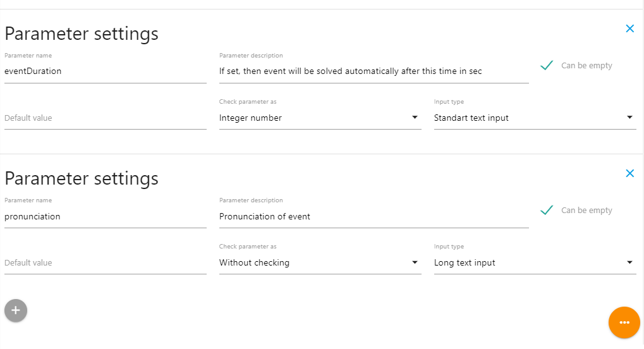The width and height of the screenshot is (644, 349).
Task: Click the gray plus add parameter button
Action: (16, 310)
